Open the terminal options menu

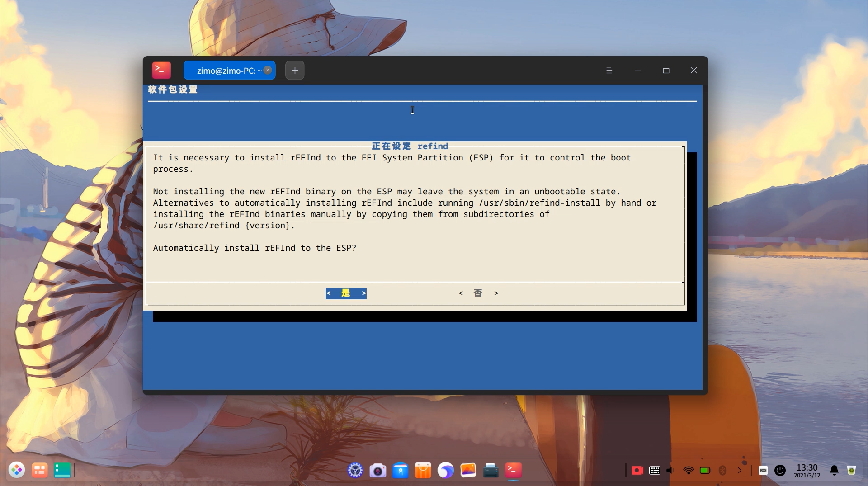point(609,70)
